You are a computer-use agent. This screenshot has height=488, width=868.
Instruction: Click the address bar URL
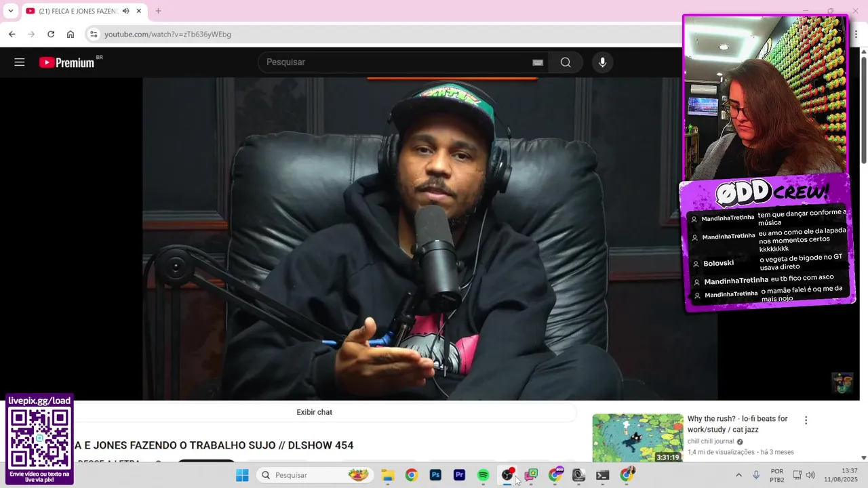click(168, 34)
